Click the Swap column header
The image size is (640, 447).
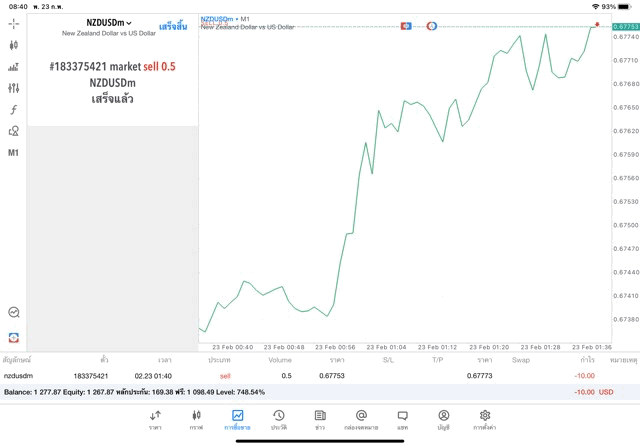point(521,360)
